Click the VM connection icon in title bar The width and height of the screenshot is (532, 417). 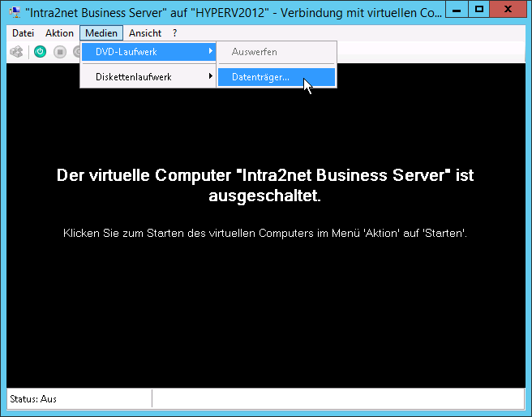15,12
